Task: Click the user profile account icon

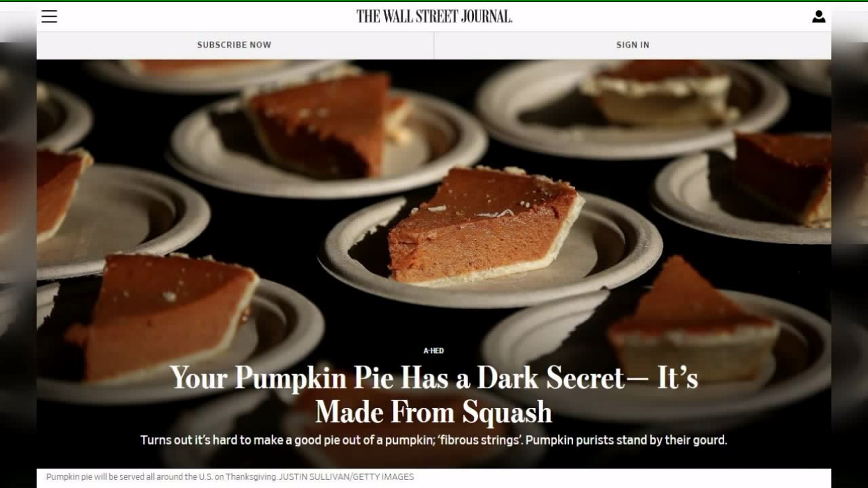Action: (x=818, y=17)
